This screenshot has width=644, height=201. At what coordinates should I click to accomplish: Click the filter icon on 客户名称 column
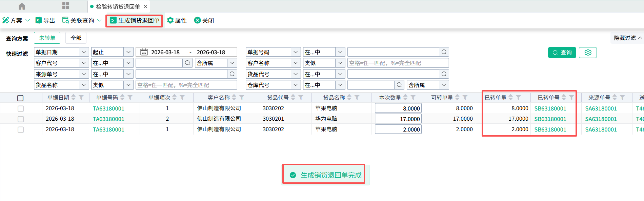click(242, 98)
